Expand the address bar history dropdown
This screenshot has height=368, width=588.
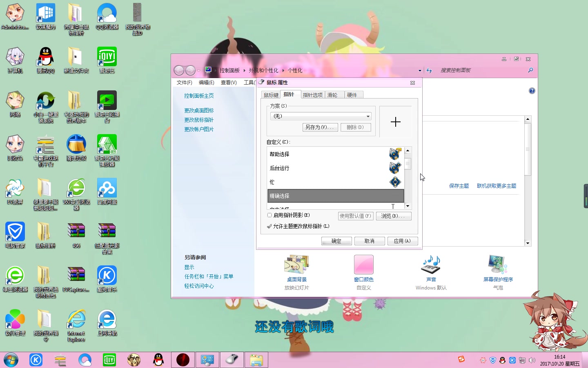pyautogui.click(x=420, y=71)
